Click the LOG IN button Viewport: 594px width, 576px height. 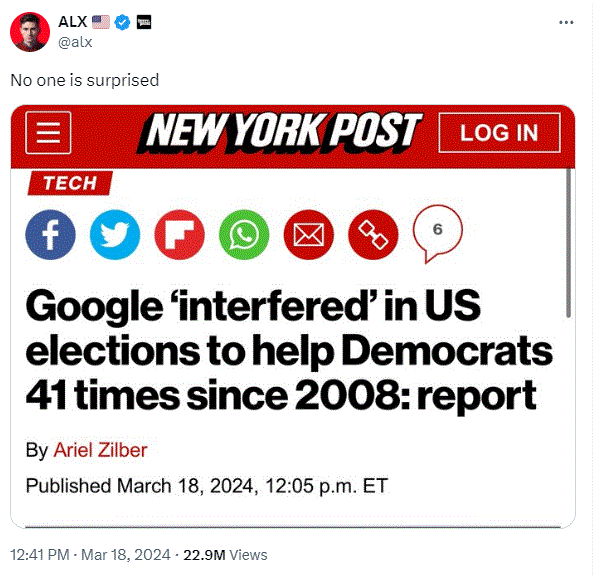(499, 133)
